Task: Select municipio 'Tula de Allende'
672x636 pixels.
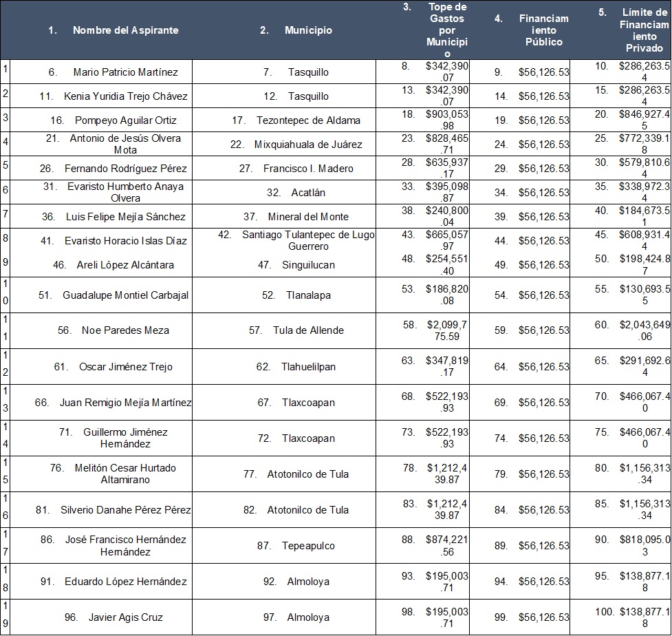Action: click(x=308, y=330)
